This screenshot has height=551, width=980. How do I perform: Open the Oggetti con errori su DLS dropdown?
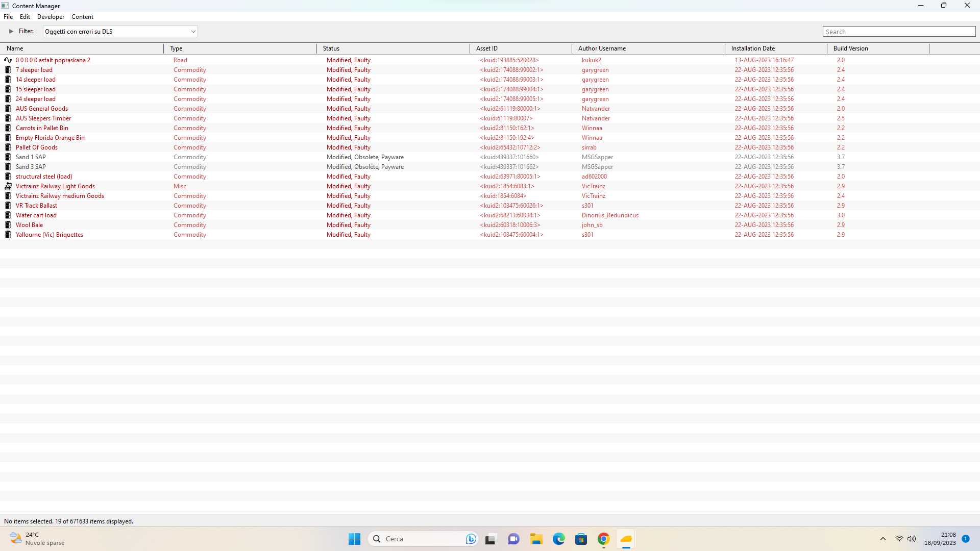[x=120, y=32]
